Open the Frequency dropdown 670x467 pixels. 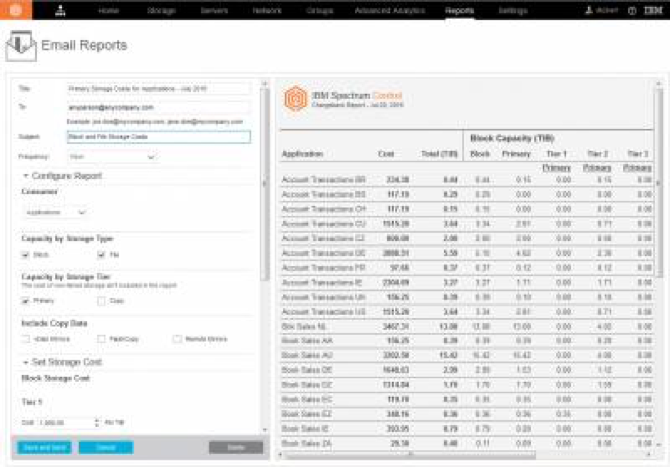112,157
